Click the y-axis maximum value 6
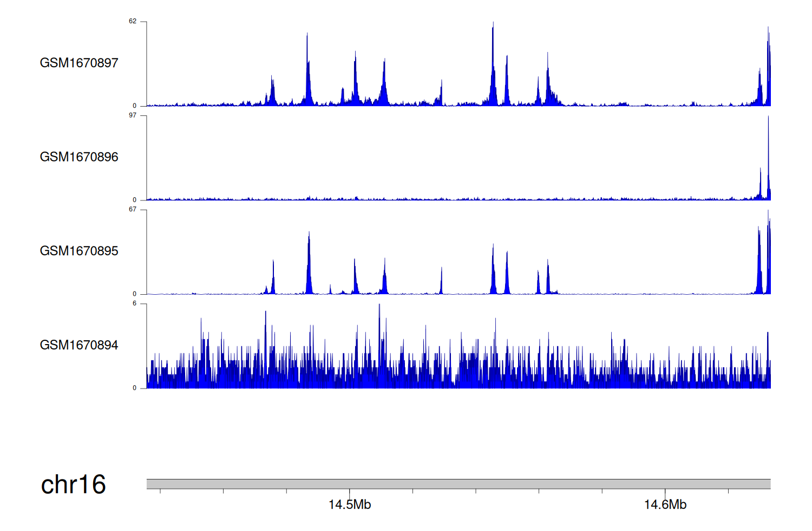Image resolution: width=812 pixels, height=531 pixels. [x=135, y=303]
